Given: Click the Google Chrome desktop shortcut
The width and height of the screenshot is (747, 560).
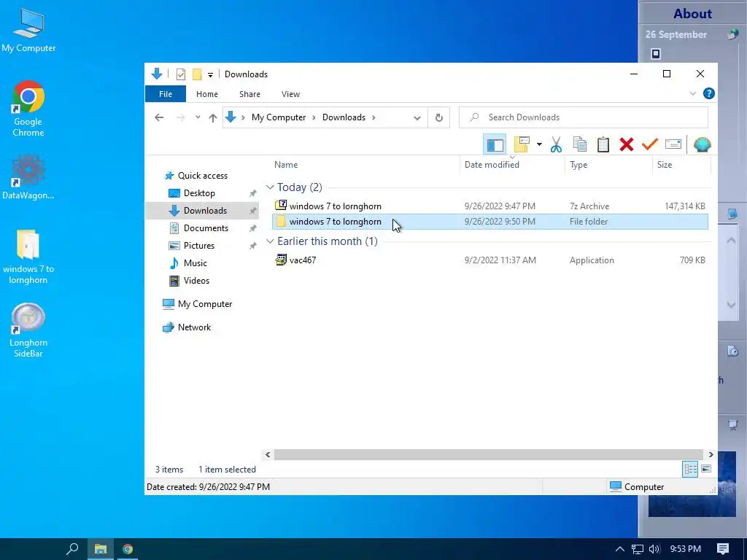Looking at the screenshot, I should 28,109.
